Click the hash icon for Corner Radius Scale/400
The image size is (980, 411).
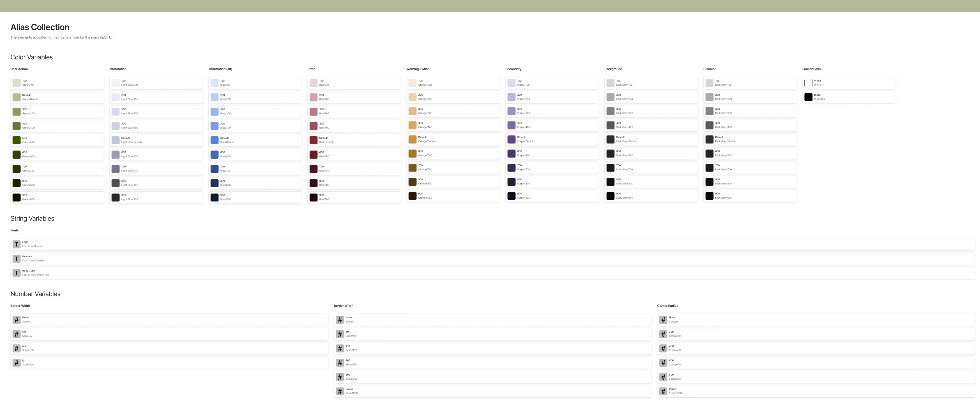click(x=663, y=349)
